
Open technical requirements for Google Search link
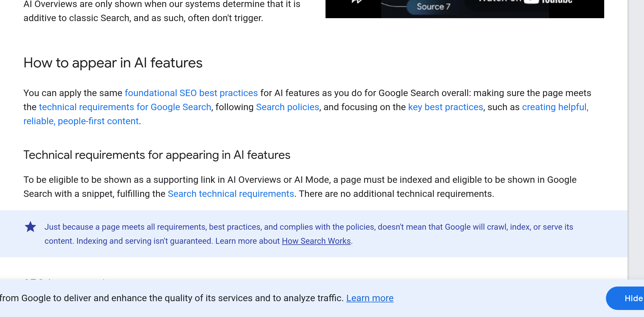click(125, 107)
